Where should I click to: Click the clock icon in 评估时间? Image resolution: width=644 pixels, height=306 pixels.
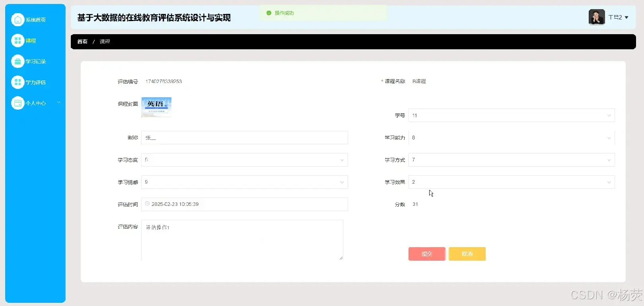pos(147,204)
